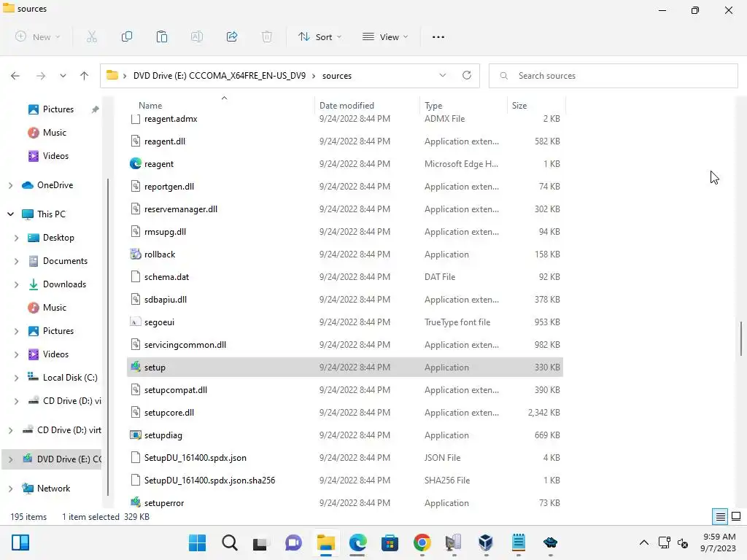Screen dimensions: 747x560
Task: Click the Share icon in toolbar
Action: tap(232, 36)
